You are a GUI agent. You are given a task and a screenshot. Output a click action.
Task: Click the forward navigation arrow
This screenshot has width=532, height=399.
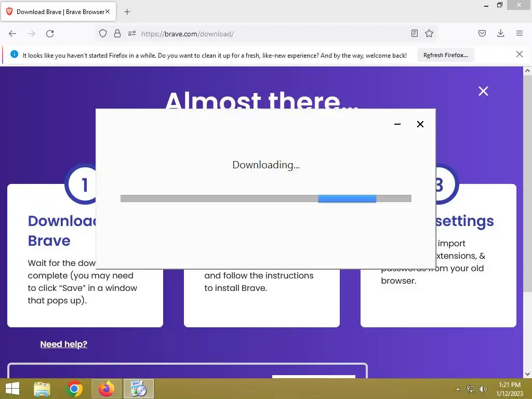pyautogui.click(x=31, y=34)
